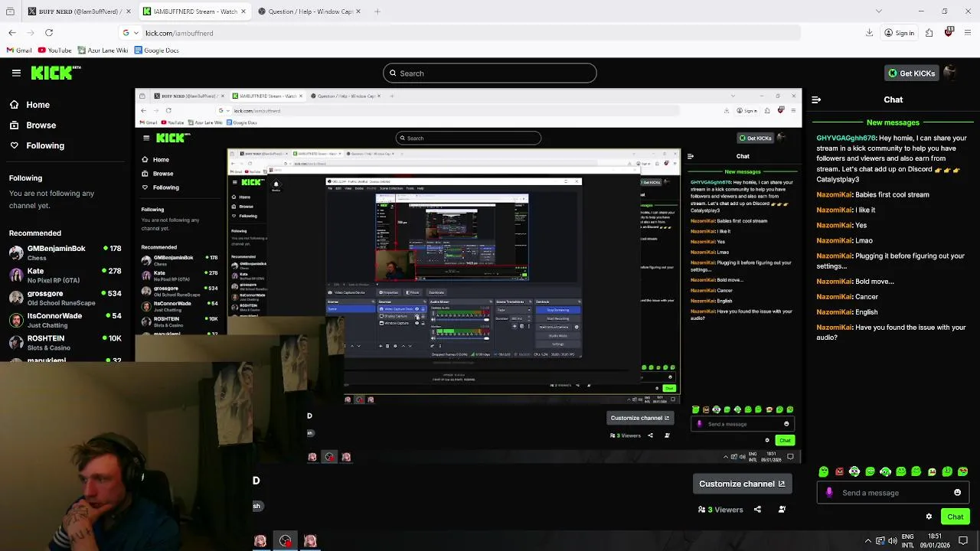
Task: Open the browser Downloads icon
Action: [x=869, y=33]
